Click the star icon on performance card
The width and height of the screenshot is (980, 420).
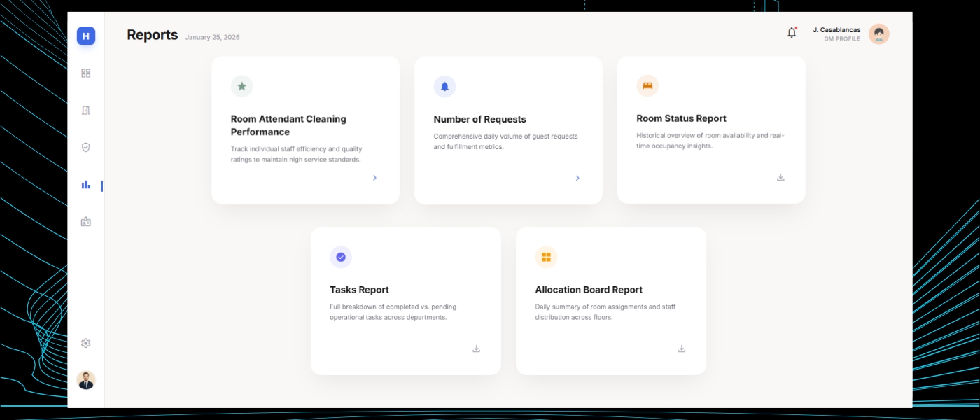(x=241, y=86)
